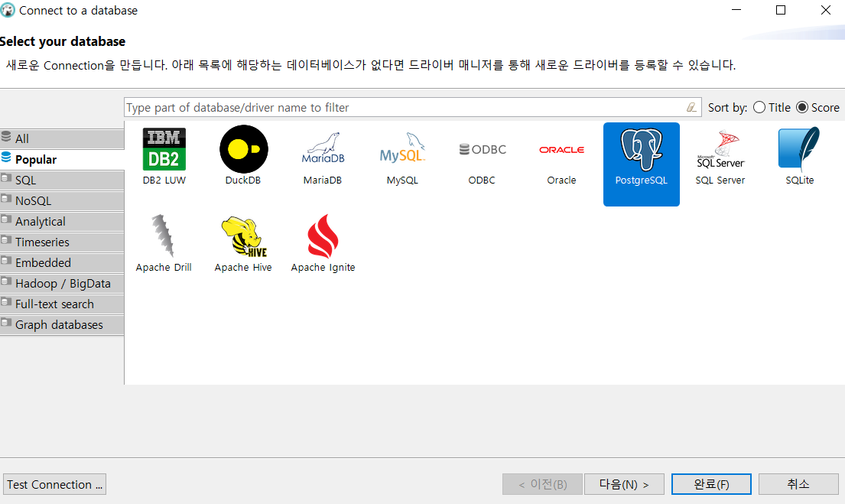Select the DB2 LUW database icon
Screen dimensions: 845x504
pyautogui.click(x=164, y=149)
